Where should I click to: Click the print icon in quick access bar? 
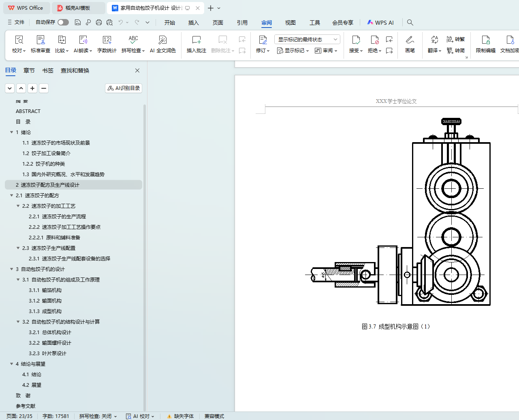click(99, 23)
